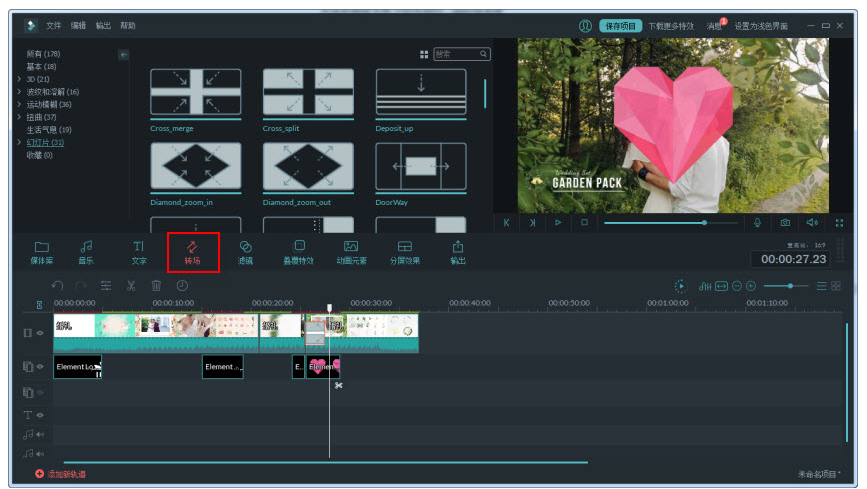The width and height of the screenshot is (867, 489).
Task: Click the microphone voiceover record icon
Action: pos(757,223)
